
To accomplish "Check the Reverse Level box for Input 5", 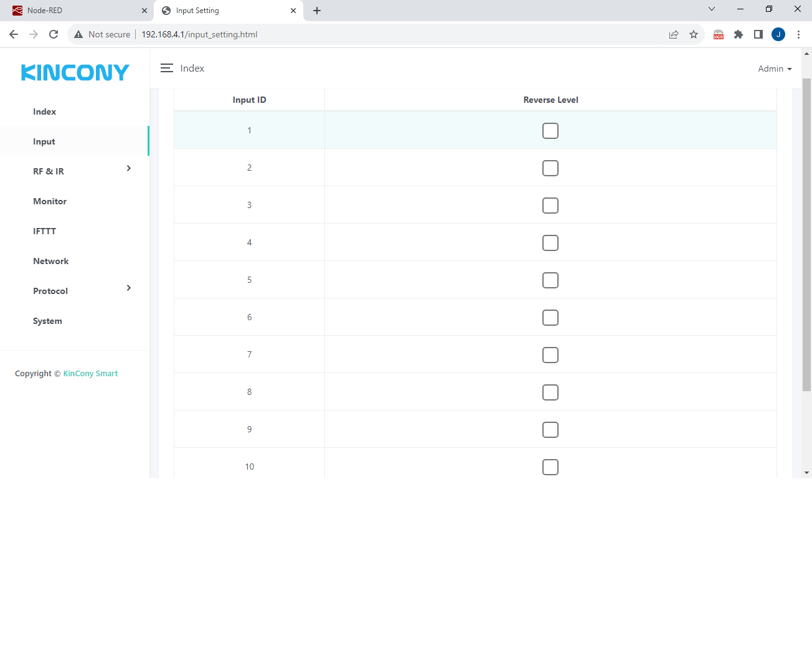I will click(550, 280).
